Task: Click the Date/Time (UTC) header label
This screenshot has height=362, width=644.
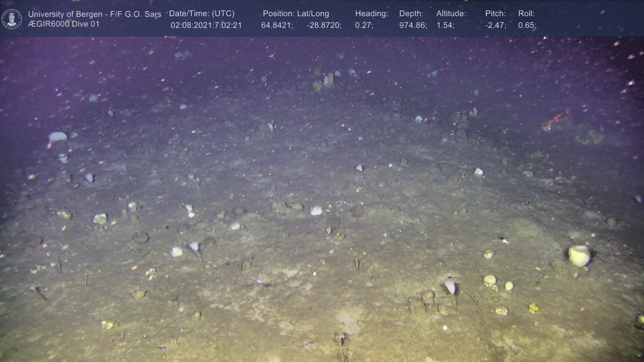Action: point(202,14)
